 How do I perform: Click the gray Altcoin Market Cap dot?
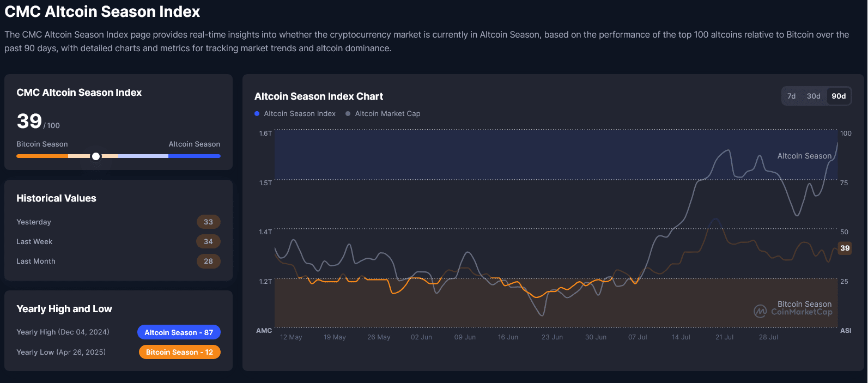tap(348, 113)
